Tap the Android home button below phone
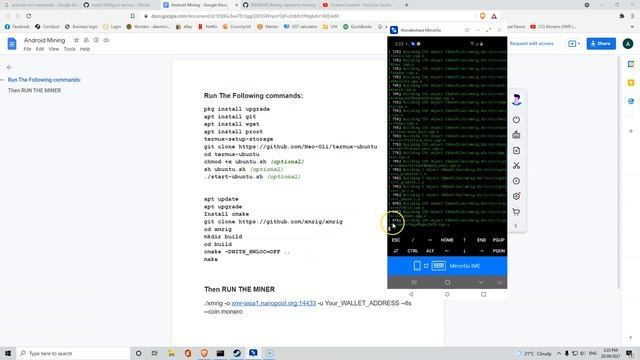640x360 pixels. [x=447, y=294]
